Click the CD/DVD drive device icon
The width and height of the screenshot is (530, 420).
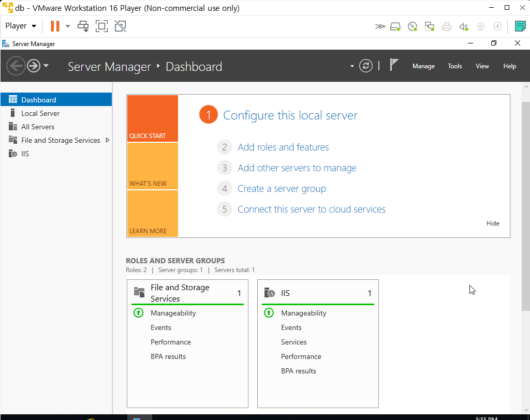pyautogui.click(x=413, y=26)
